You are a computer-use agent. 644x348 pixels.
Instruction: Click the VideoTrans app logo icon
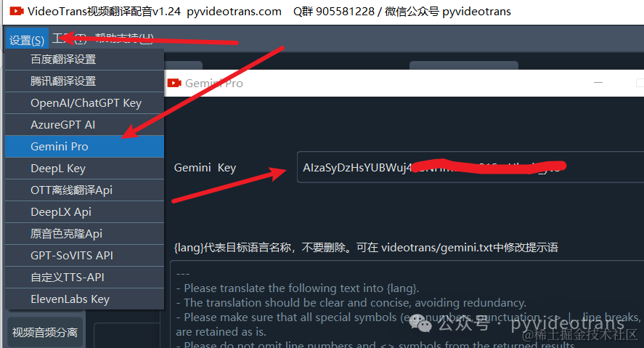click(17, 11)
